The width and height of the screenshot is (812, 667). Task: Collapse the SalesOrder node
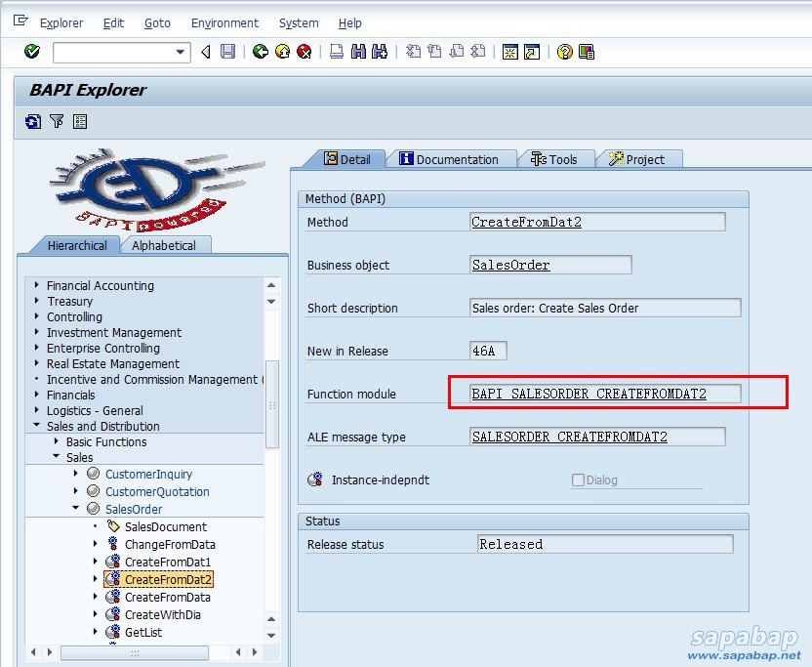pos(75,508)
